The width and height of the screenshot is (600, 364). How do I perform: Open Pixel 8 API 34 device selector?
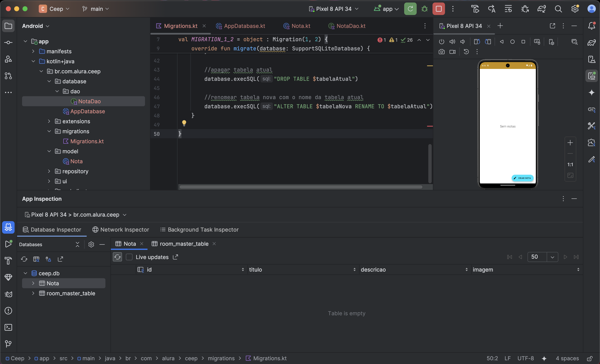point(334,9)
